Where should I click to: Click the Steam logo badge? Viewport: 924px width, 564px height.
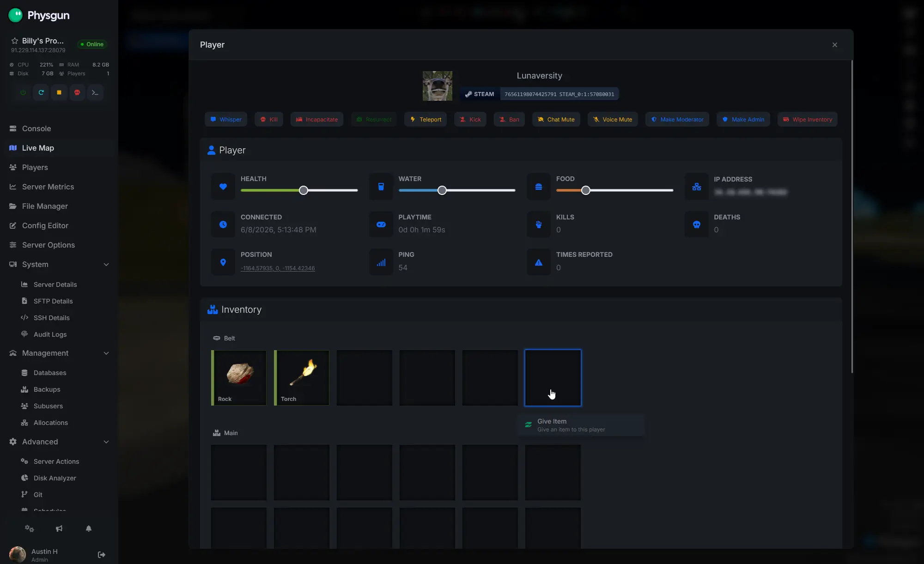(x=480, y=94)
